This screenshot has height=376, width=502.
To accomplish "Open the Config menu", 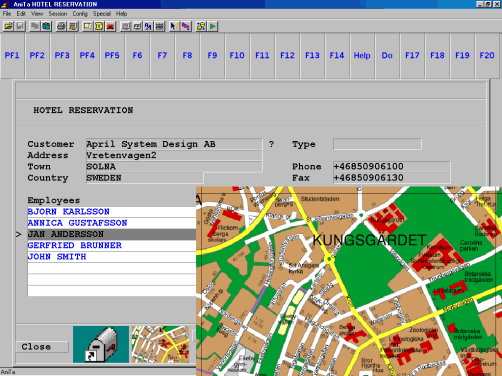I will pyautogui.click(x=80, y=14).
